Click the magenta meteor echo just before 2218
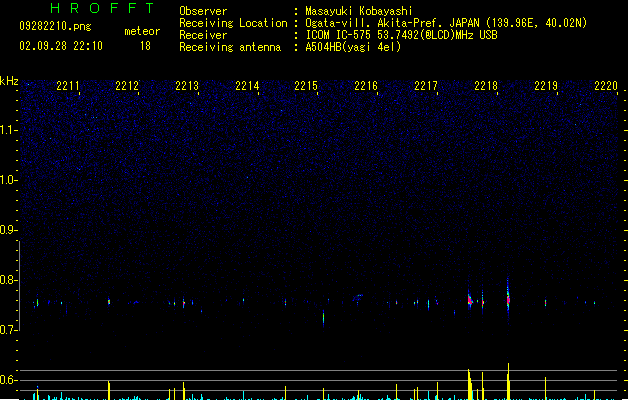The height and width of the screenshot is (400, 629). pos(470,300)
